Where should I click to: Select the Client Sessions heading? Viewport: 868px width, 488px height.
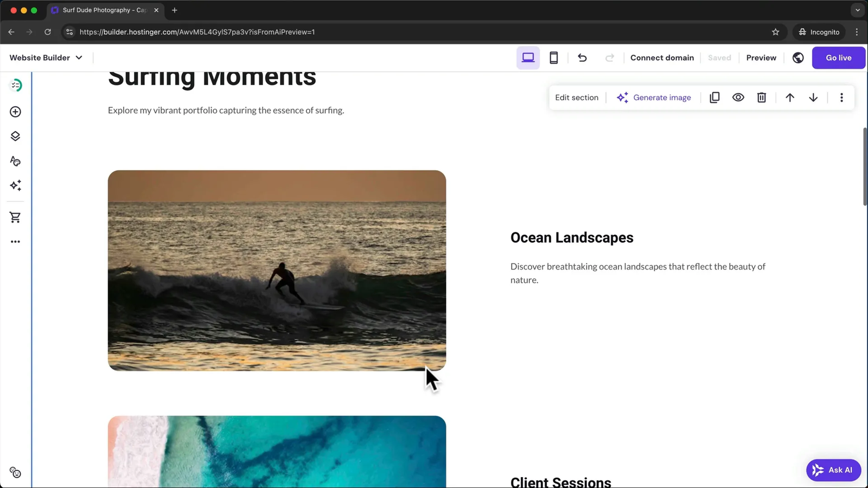click(x=561, y=481)
